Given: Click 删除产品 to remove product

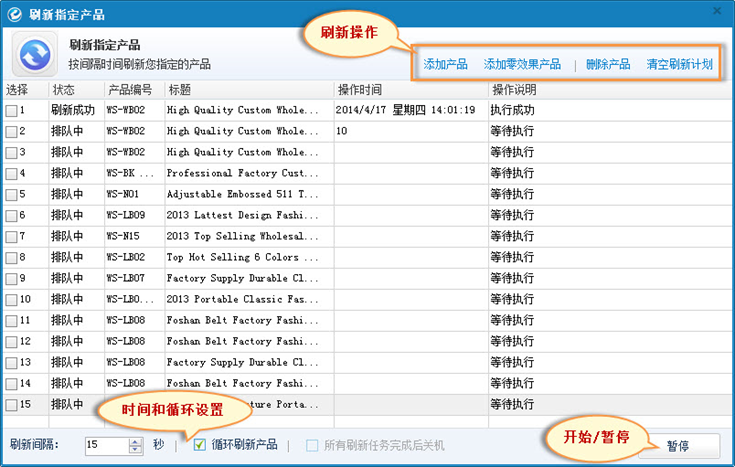Looking at the screenshot, I should tap(608, 64).
